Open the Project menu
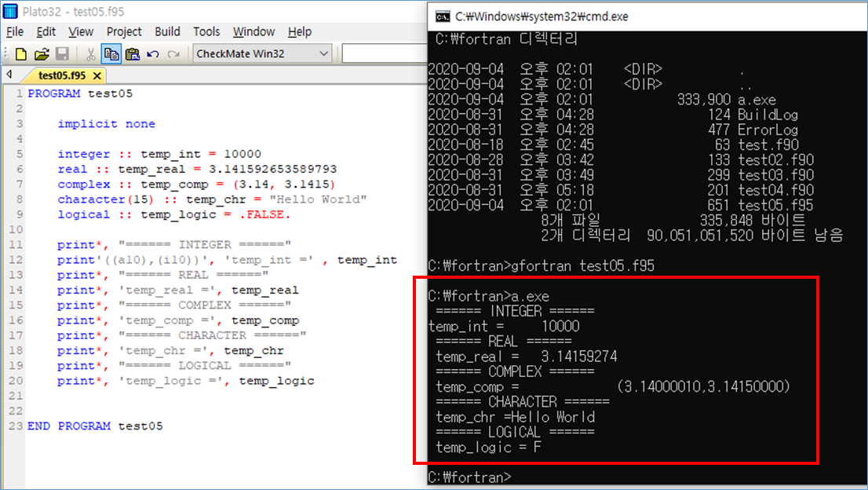This screenshot has height=490, width=868. coord(124,31)
